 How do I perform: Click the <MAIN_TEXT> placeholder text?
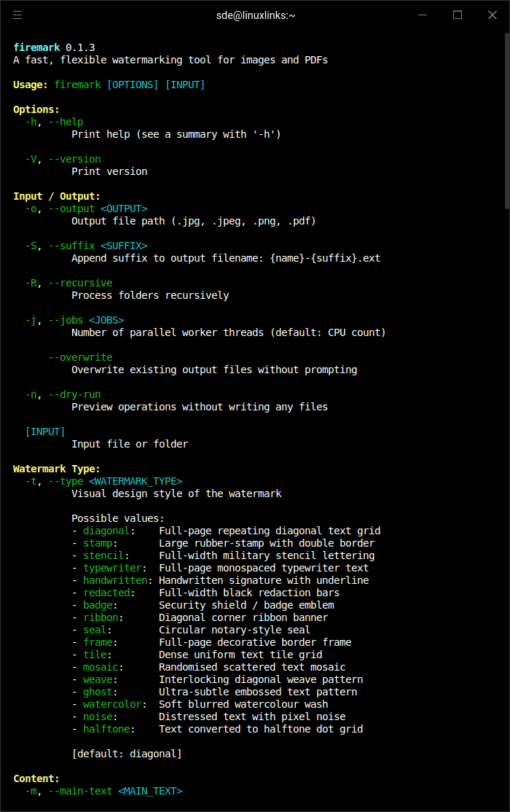[x=150, y=791]
